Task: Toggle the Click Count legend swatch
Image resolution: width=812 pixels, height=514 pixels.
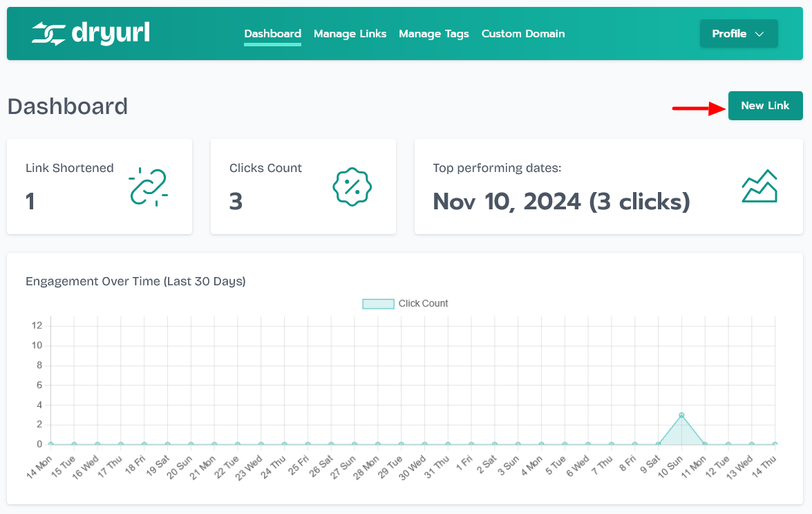Action: [x=378, y=304]
